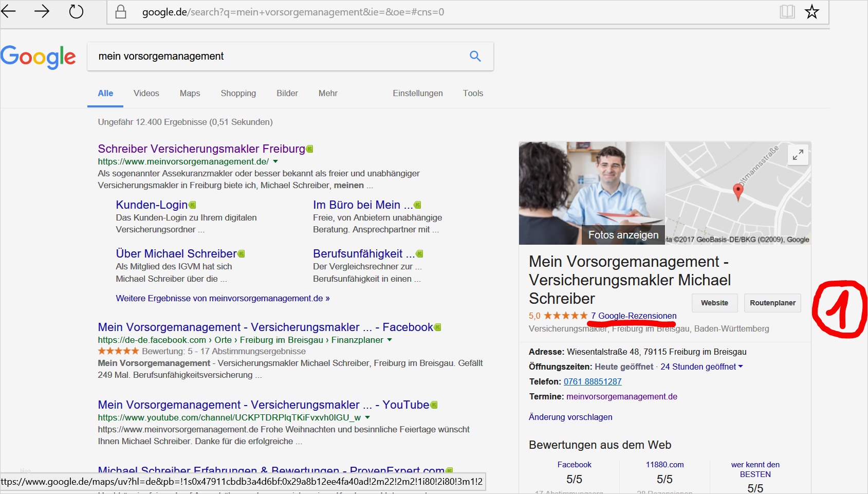Open the Über Michael Schreiber sitelink

coord(176,253)
